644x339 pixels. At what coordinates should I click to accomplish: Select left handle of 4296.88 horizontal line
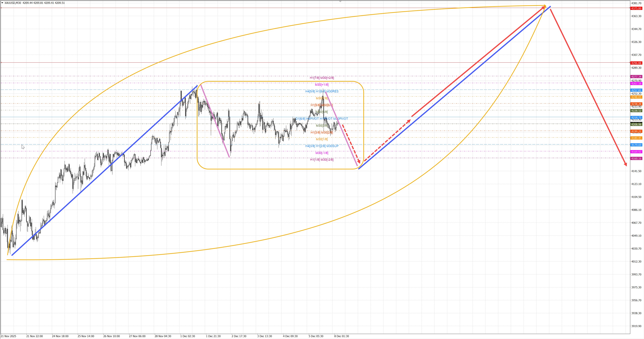(1, 63)
